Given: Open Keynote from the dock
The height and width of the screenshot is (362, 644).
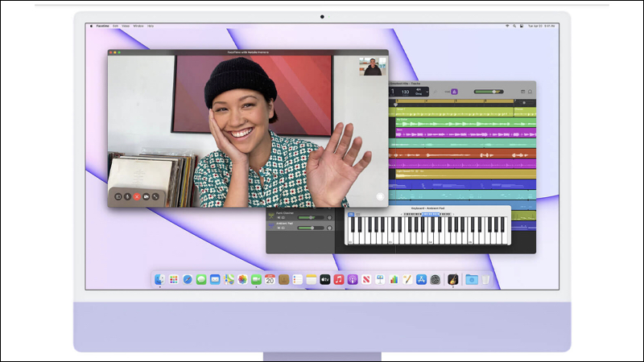Looking at the screenshot, I should click(380, 279).
